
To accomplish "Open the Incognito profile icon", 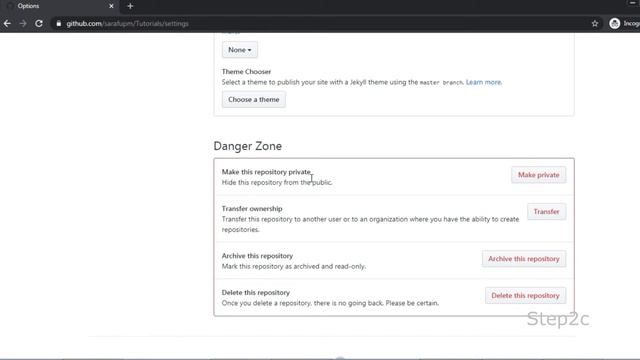I will pos(615,23).
